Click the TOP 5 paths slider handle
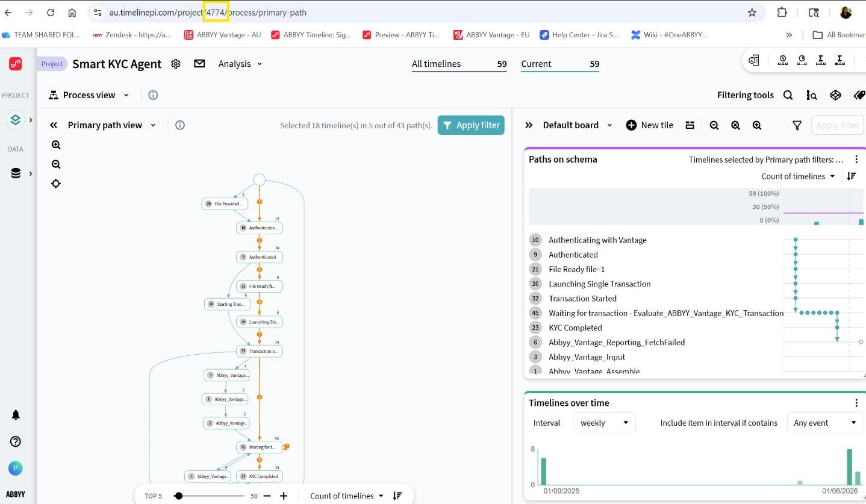The width and height of the screenshot is (866, 504). 178,496
